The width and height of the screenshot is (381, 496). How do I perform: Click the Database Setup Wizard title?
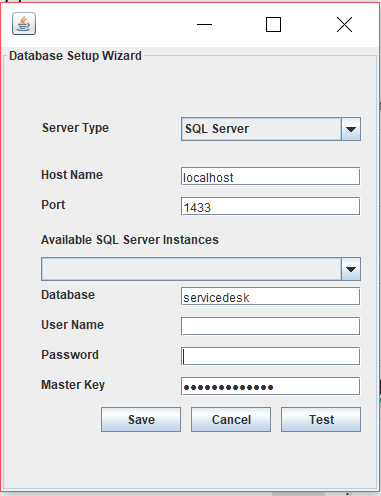[x=75, y=56]
